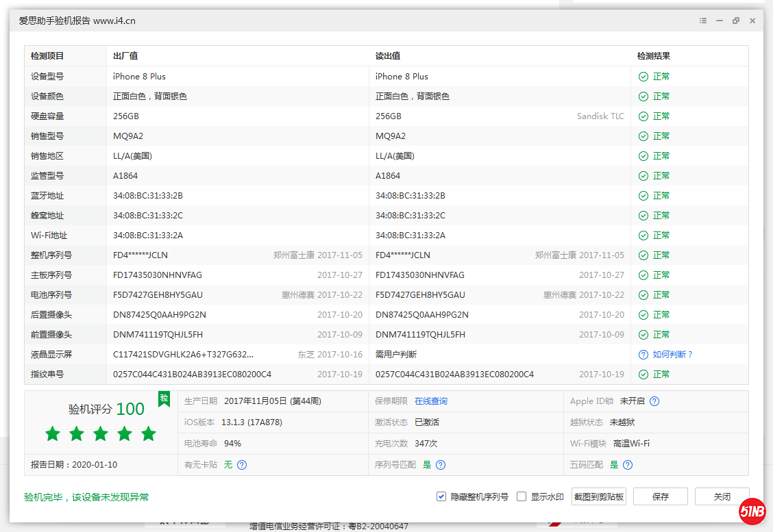Click the 截图到剪贴板 button

597,496
